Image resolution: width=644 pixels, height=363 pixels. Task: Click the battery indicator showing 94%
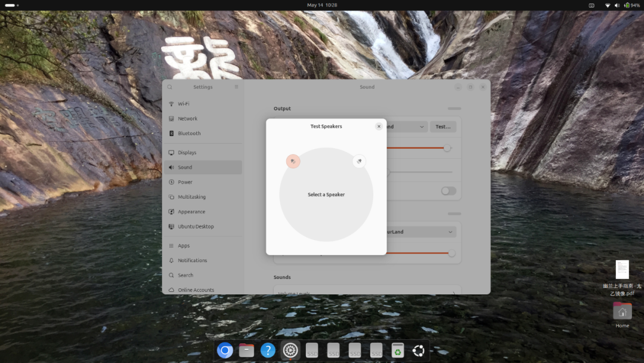[x=632, y=5]
